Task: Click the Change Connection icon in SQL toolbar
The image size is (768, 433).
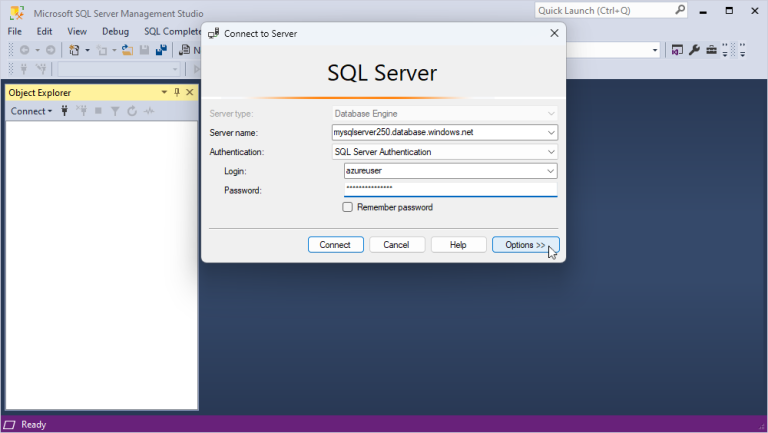Action: pos(41,69)
